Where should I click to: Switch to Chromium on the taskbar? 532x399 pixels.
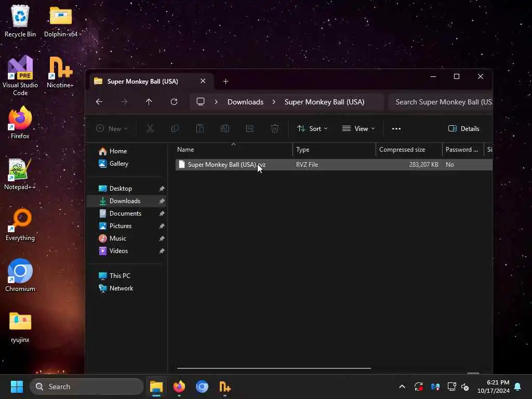pos(202,387)
